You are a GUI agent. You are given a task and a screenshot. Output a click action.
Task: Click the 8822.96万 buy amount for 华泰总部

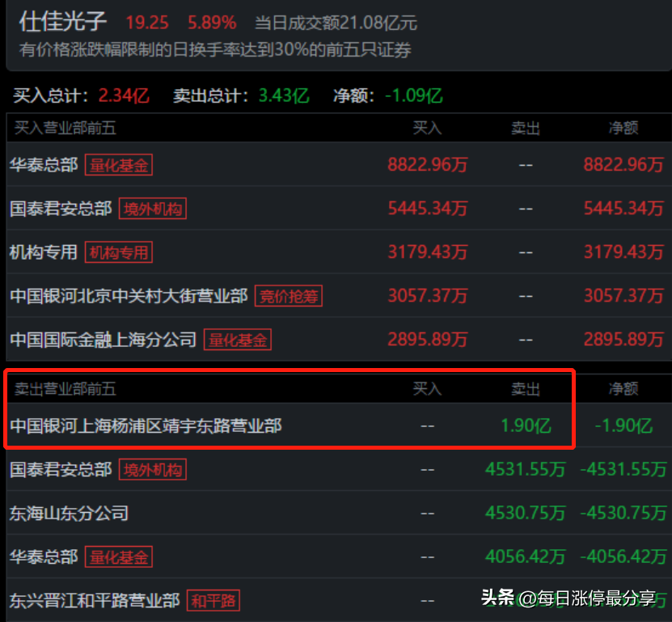click(427, 165)
